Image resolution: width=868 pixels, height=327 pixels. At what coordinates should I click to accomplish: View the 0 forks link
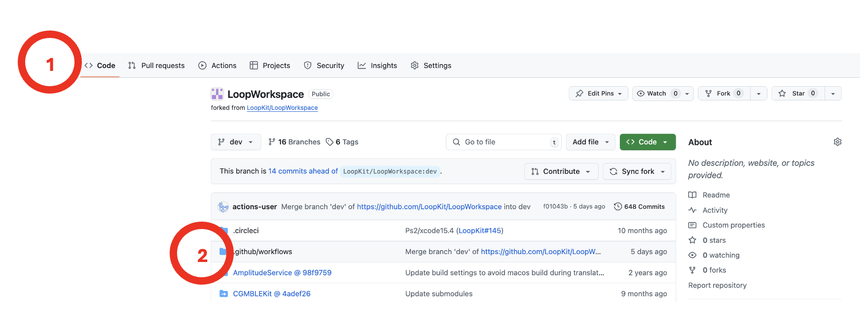(714, 270)
